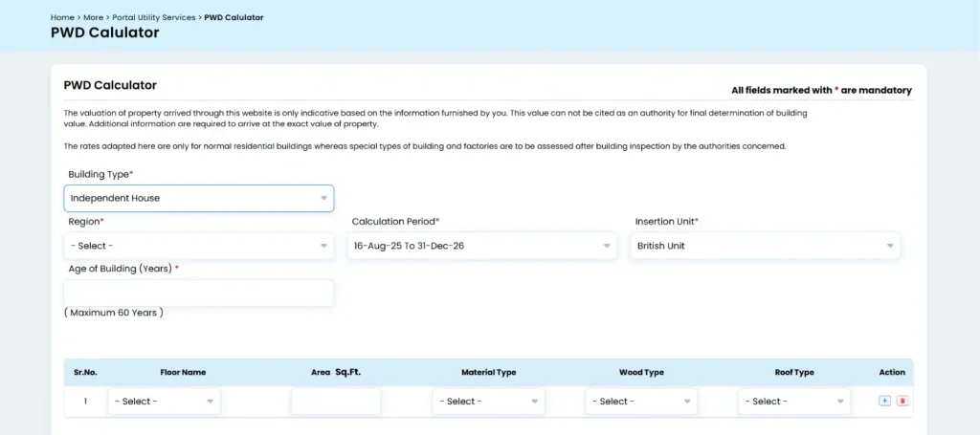Click the 'Insertion Unit' field label
This screenshot has height=435, width=980.
667,222
